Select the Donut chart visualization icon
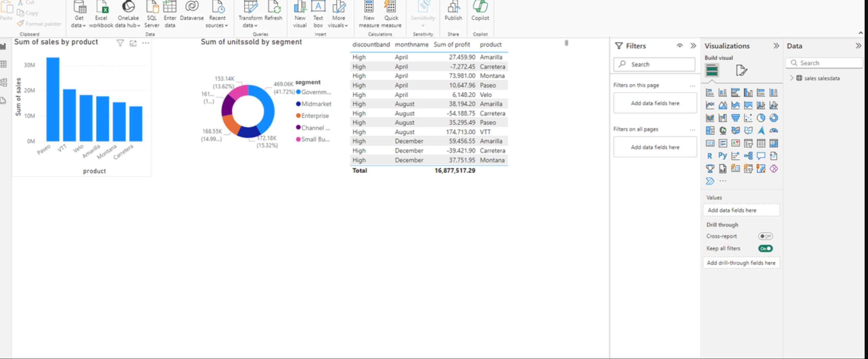This screenshot has height=359, width=868. (x=773, y=118)
